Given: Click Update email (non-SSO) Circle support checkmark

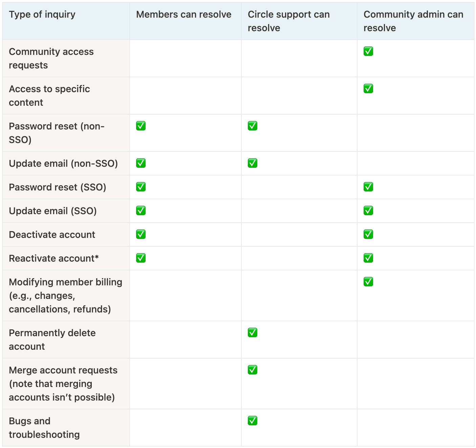Looking at the screenshot, I should pyautogui.click(x=253, y=163).
